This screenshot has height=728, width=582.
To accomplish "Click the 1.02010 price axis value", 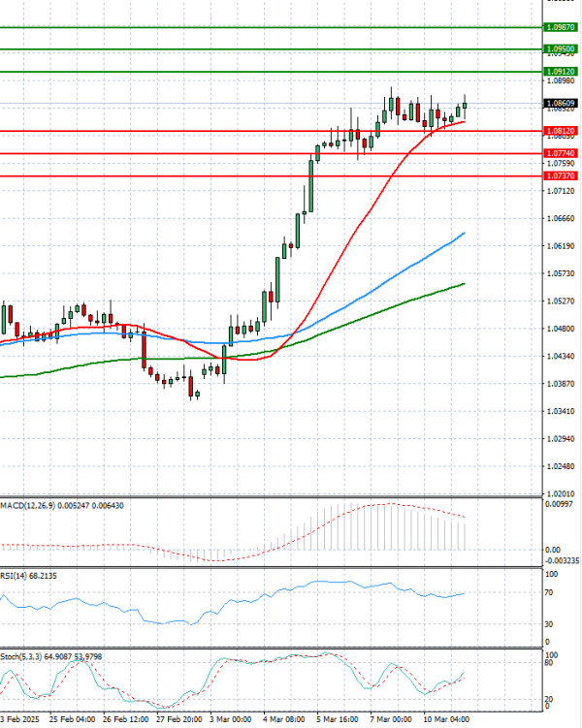I will click(561, 493).
